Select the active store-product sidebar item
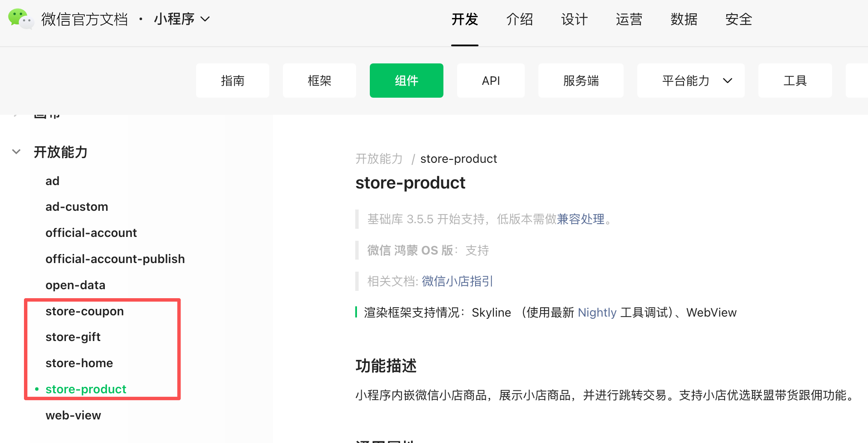868x443 pixels. pos(86,389)
